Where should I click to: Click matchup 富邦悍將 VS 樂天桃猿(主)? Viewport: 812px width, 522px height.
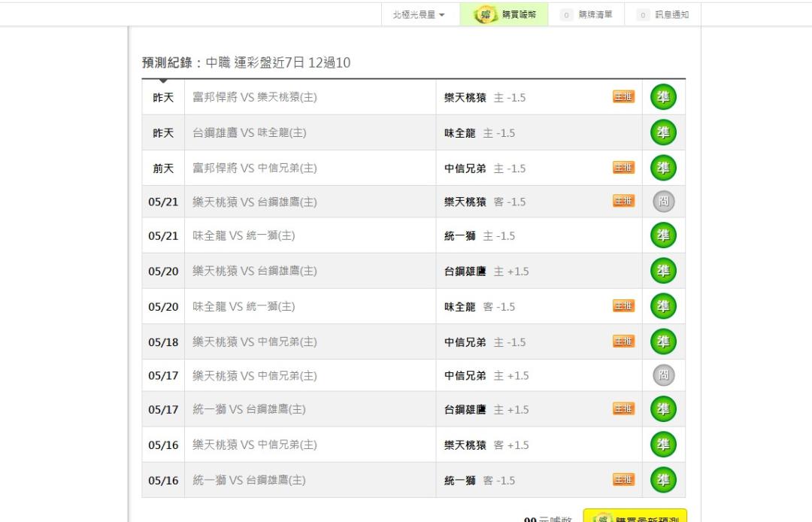click(255, 97)
